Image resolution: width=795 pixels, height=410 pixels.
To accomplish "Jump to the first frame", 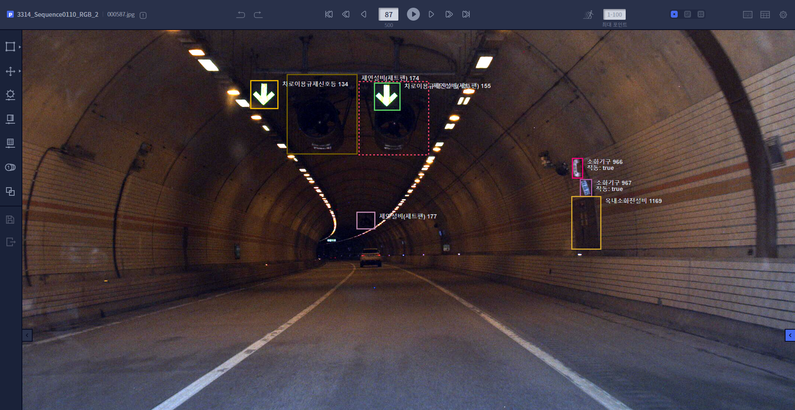I will 329,14.
